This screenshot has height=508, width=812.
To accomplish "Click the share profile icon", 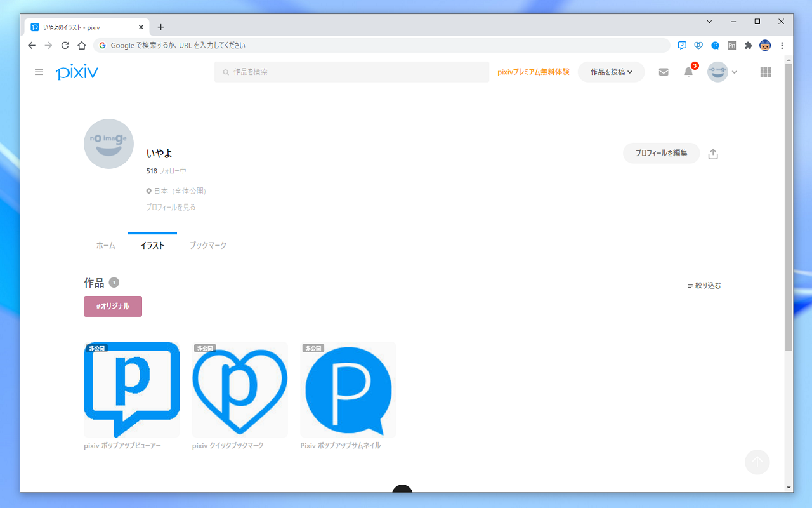I will pos(713,154).
